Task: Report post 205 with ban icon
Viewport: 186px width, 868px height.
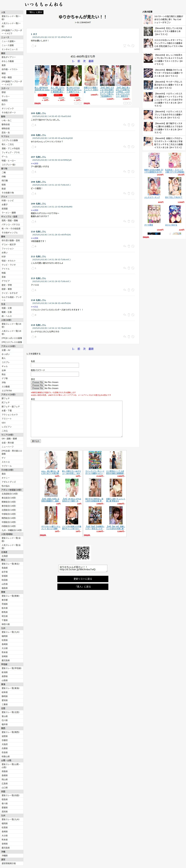Action: click(133, 125)
